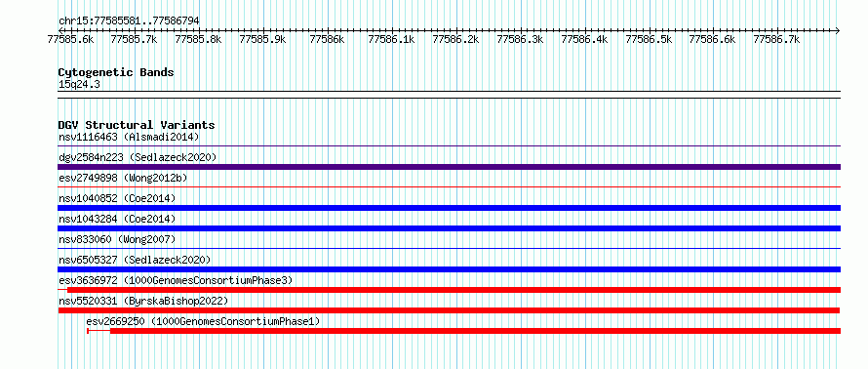The width and height of the screenshot is (868, 369).
Task: Click the 77586.3k ruler tick label
Action: [520, 39]
